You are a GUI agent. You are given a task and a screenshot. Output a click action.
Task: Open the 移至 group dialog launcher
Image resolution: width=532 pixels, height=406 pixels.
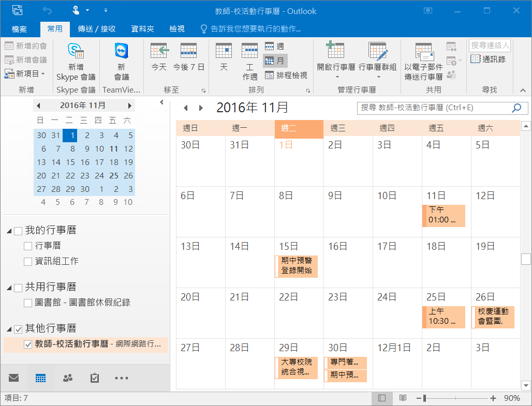point(203,91)
